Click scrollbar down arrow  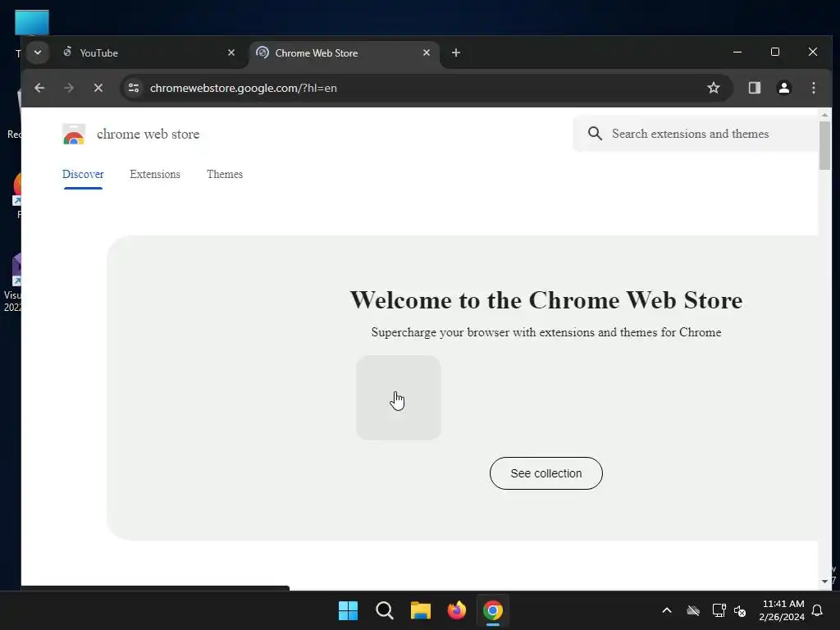824,582
